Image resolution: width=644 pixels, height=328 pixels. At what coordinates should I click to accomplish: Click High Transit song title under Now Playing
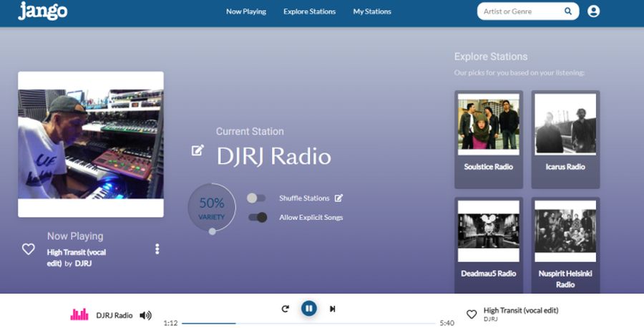[76, 258]
